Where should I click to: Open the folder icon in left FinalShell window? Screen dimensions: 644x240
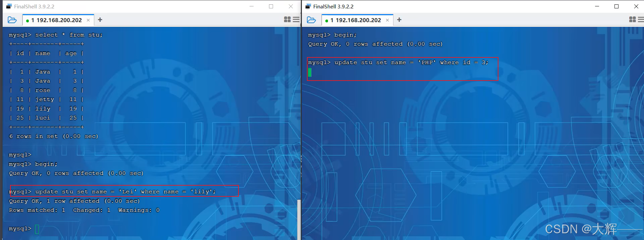click(12, 20)
